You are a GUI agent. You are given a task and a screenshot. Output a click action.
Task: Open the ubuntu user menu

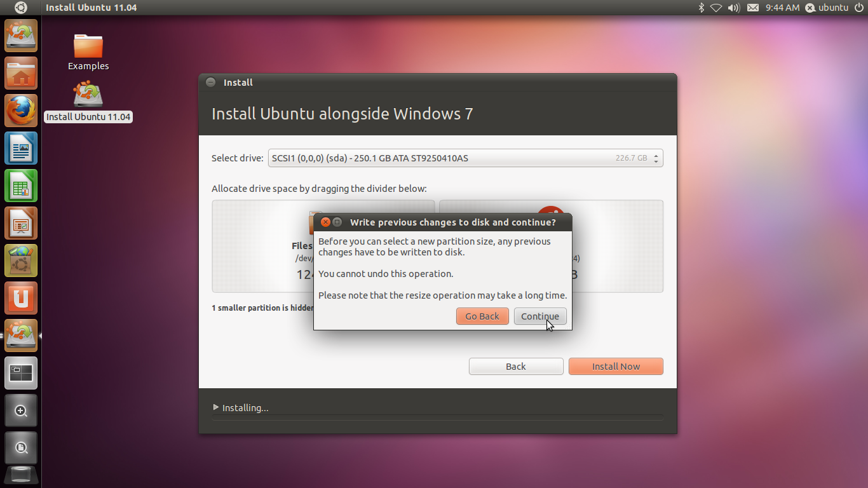point(827,8)
